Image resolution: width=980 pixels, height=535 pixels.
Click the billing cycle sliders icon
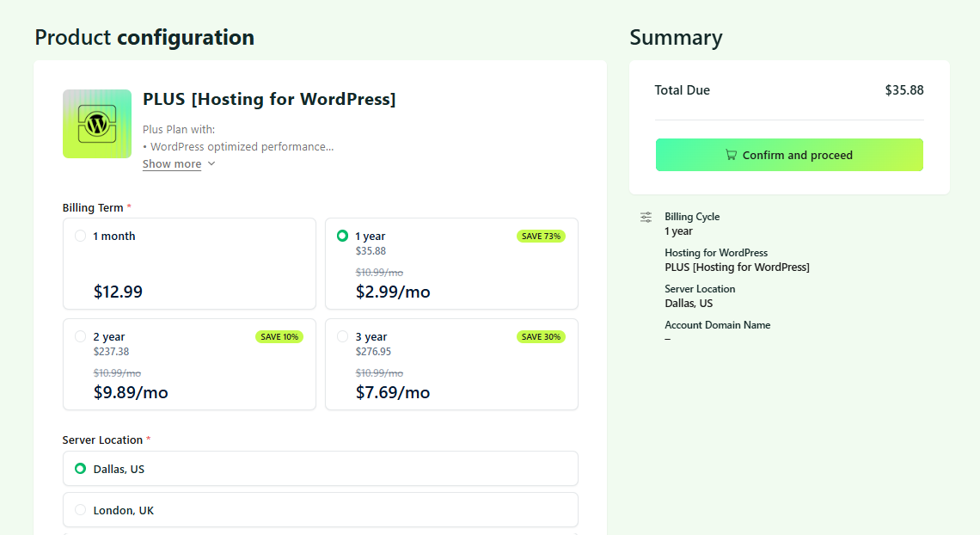646,218
